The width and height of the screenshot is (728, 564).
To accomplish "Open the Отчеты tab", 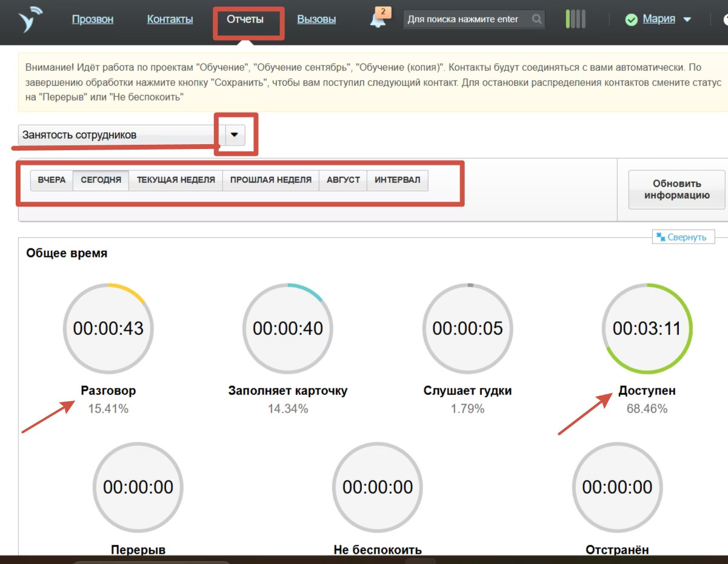I will 245,19.
